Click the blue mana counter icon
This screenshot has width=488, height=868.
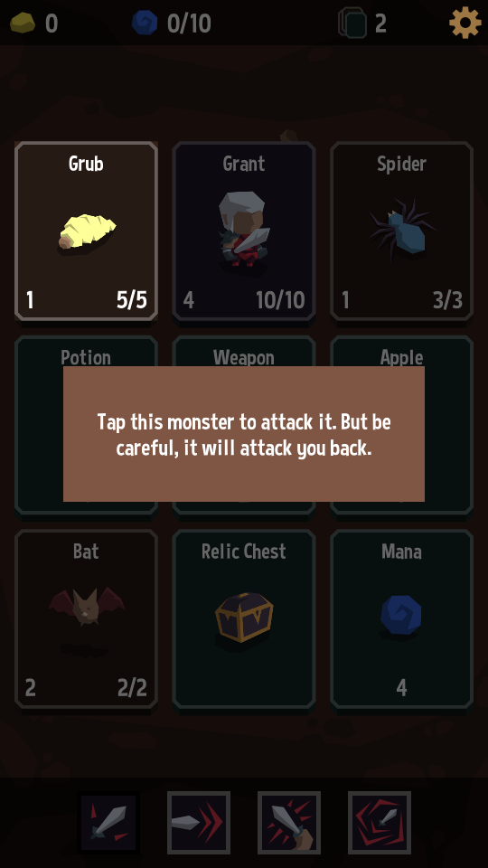[x=145, y=23]
